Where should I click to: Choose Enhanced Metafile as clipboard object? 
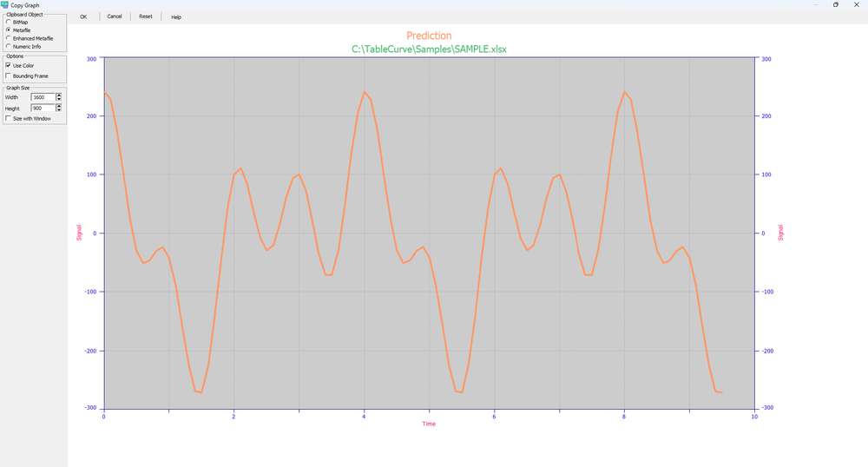click(x=9, y=38)
